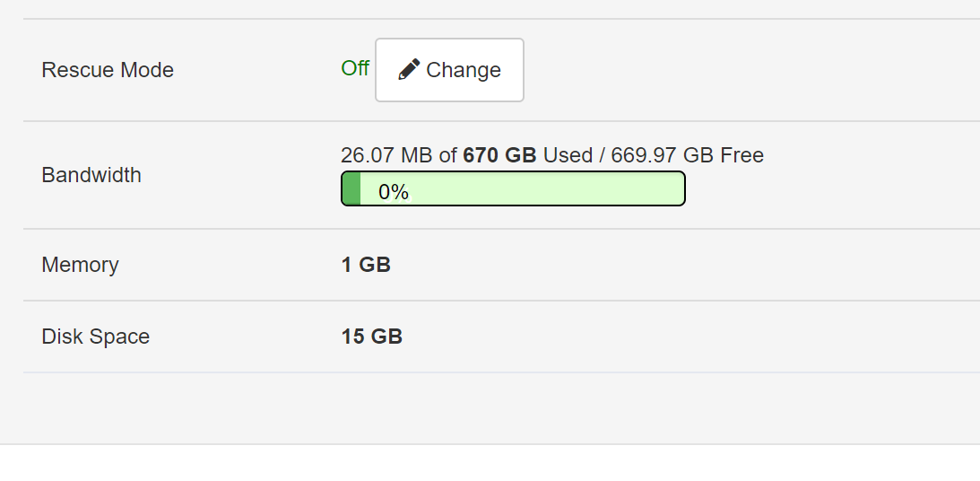Click the 1 GB memory value
980x481 pixels.
(366, 265)
